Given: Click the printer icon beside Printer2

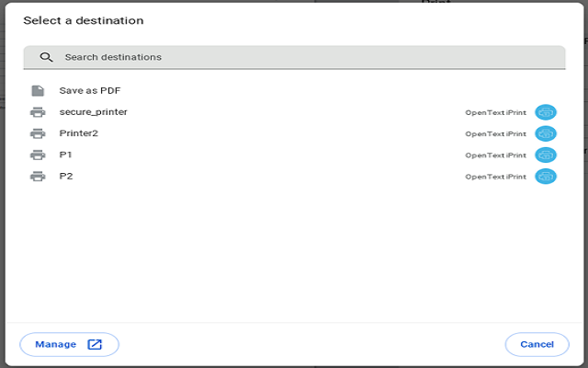Looking at the screenshot, I should 38,133.
